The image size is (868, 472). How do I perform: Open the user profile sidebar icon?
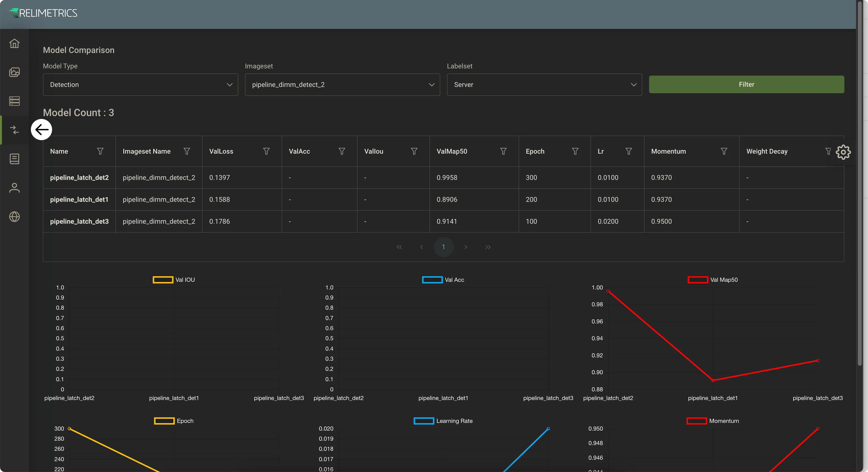pos(14,188)
